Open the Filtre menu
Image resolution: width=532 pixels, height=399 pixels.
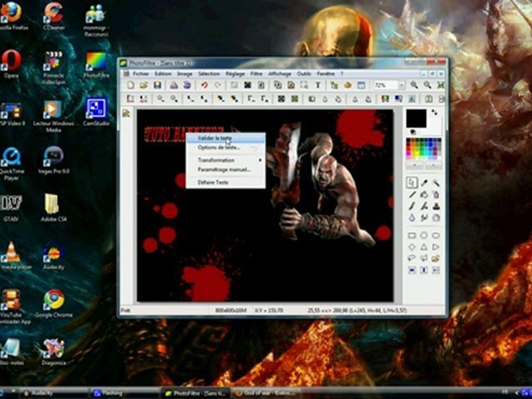256,74
